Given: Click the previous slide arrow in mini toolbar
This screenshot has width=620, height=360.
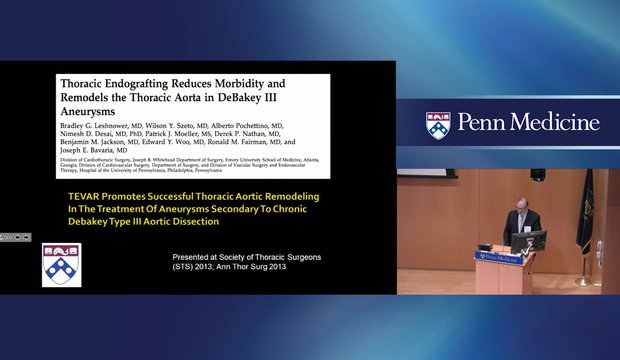Looking at the screenshot, I should tap(17, 237).
